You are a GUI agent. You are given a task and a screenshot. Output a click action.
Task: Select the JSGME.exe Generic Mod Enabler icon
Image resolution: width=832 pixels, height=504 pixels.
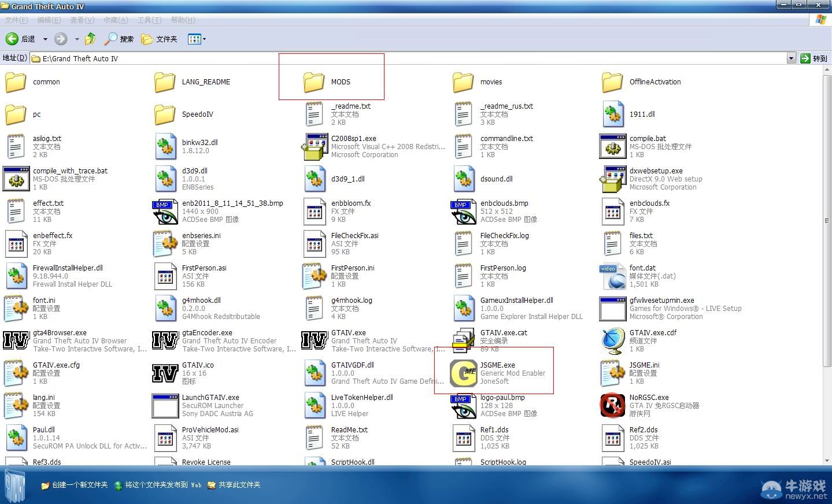[463, 373]
